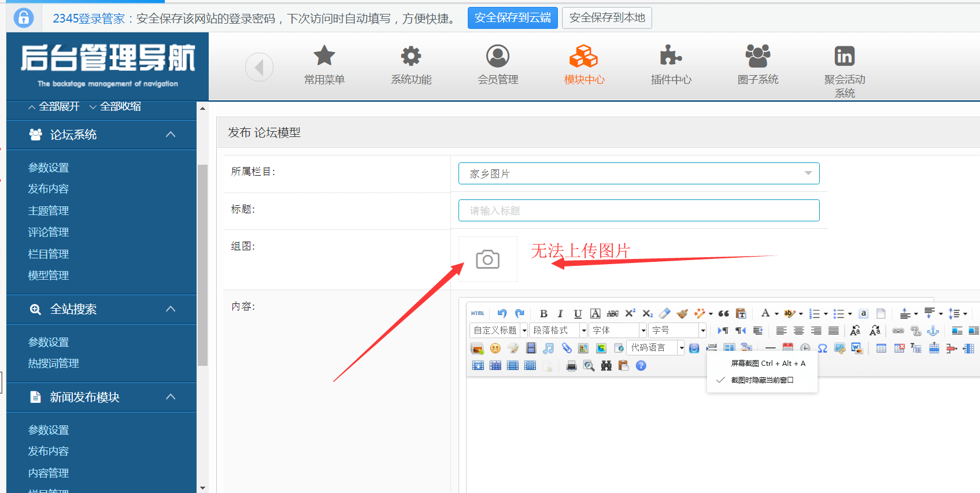Insert special character with the omega icon
Screen dimensions: 980x493
click(822, 348)
